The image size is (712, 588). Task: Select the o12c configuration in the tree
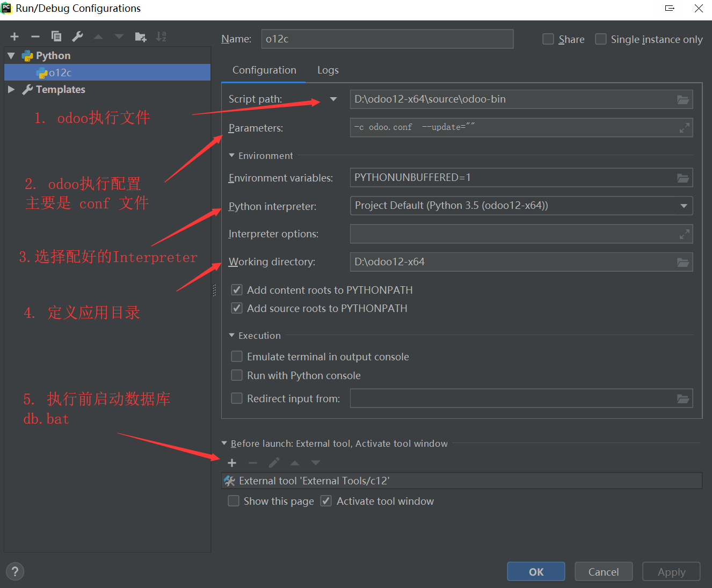click(107, 72)
